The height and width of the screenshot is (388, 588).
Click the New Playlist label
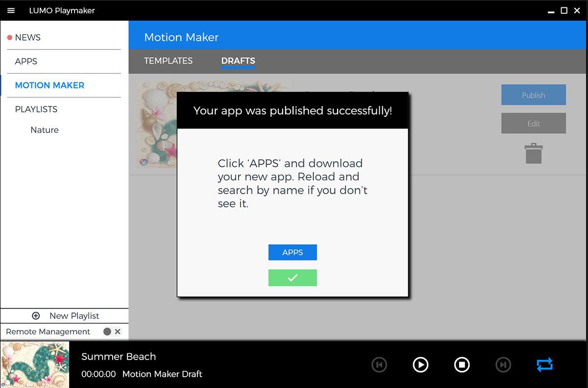point(74,316)
